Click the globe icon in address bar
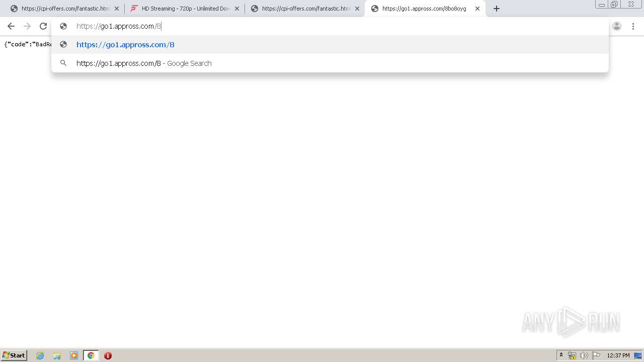This screenshot has width=644, height=362. tap(63, 26)
